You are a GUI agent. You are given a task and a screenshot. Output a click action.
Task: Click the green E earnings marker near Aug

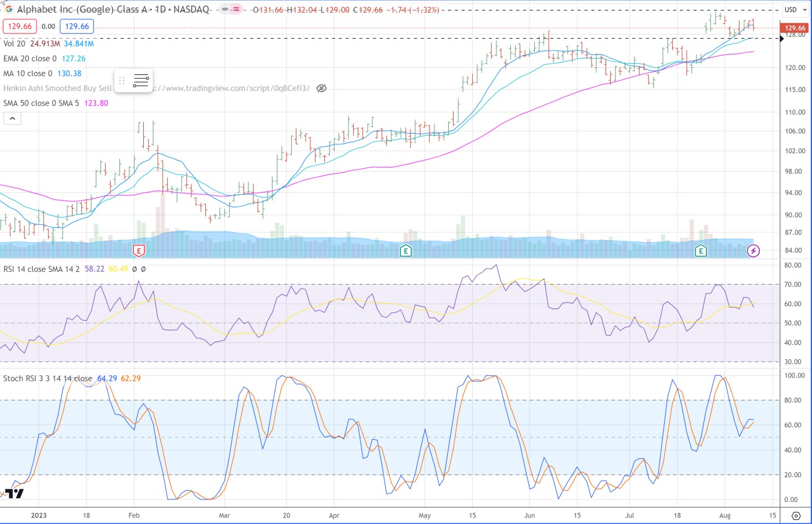point(701,250)
